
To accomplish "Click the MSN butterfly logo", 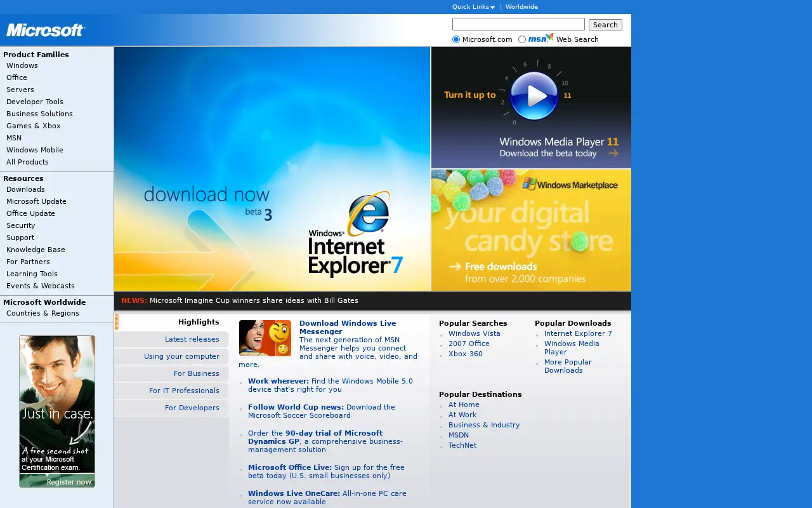I will [x=540, y=38].
